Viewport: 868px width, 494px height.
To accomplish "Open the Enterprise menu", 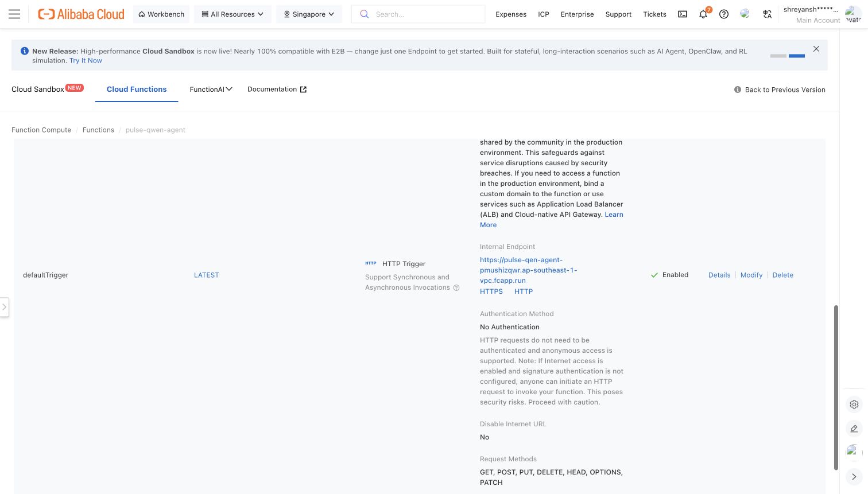I will [x=577, y=14].
